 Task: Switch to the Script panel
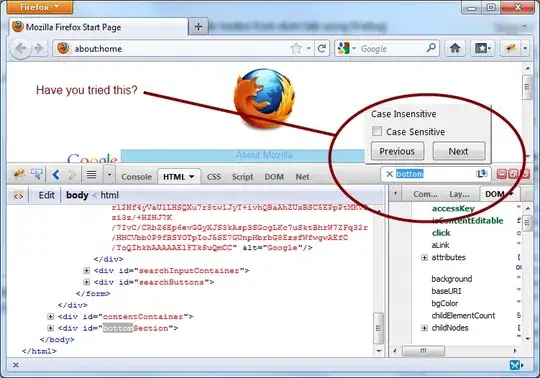pos(242,177)
